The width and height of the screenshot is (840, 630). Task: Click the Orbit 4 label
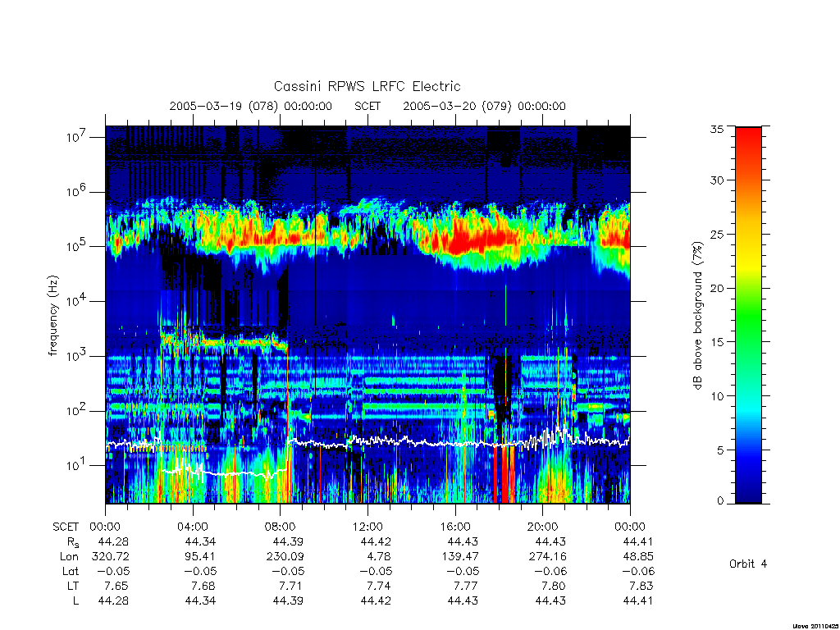point(748,564)
